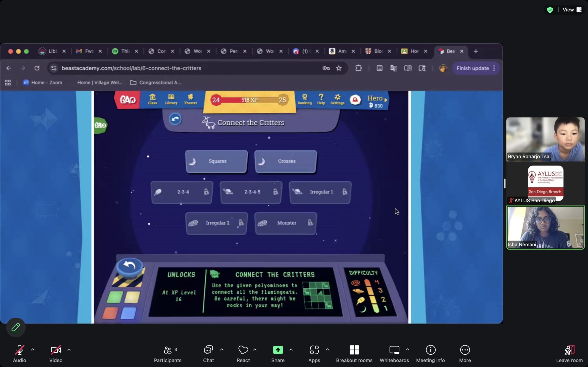Open the Participants panel
The image size is (588, 367).
pos(168,350)
